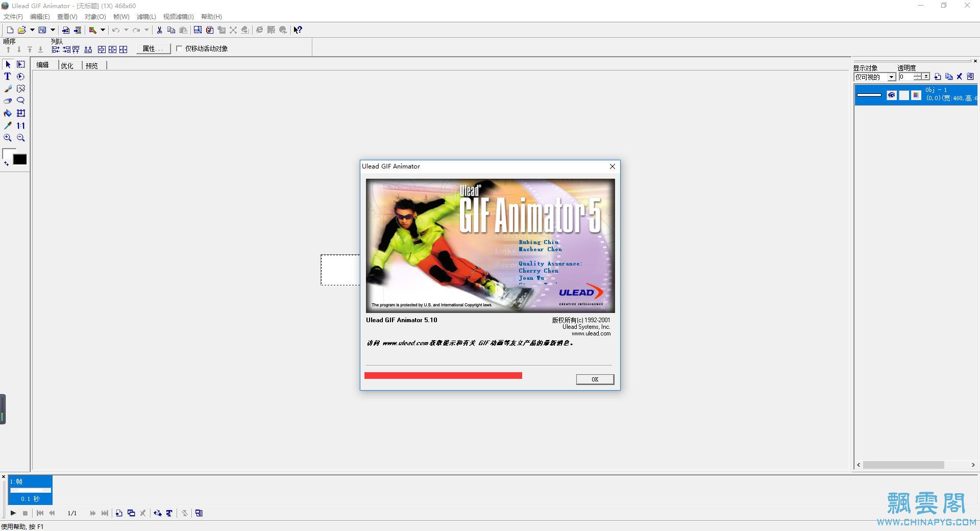Screen dimensions: 980x531
Task: Click the 属性... button
Action: pyautogui.click(x=154, y=49)
